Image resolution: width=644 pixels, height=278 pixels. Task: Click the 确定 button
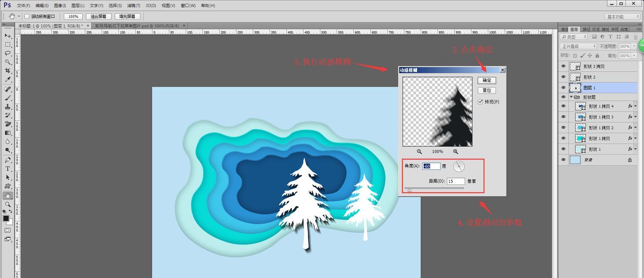tap(487, 80)
